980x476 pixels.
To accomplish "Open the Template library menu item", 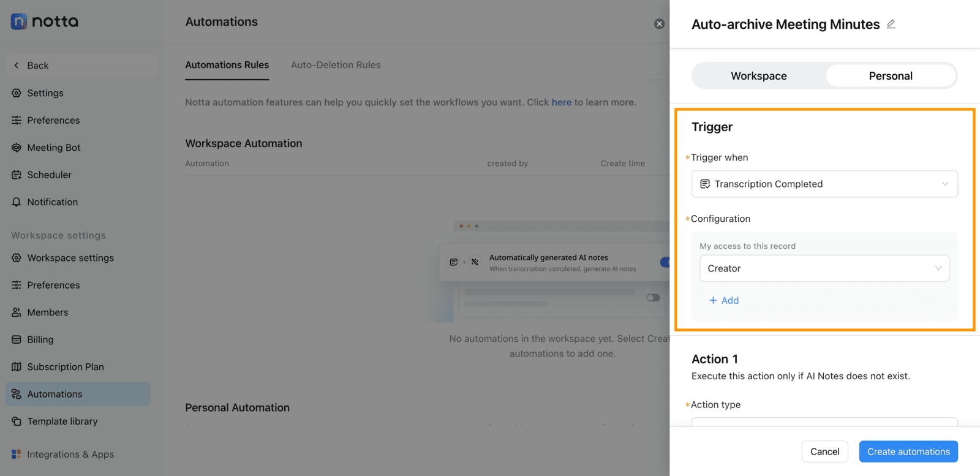I will pos(78,421).
